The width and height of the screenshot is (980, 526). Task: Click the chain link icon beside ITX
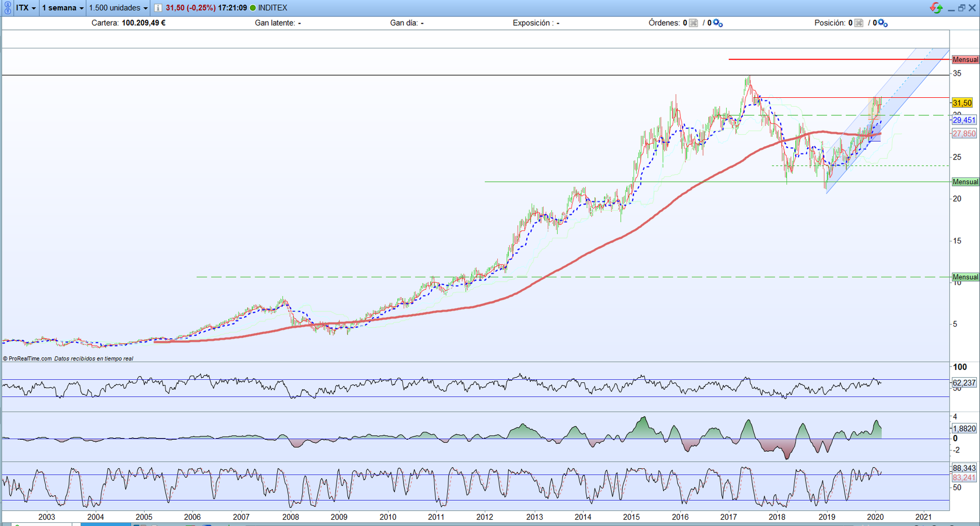(x=7, y=8)
